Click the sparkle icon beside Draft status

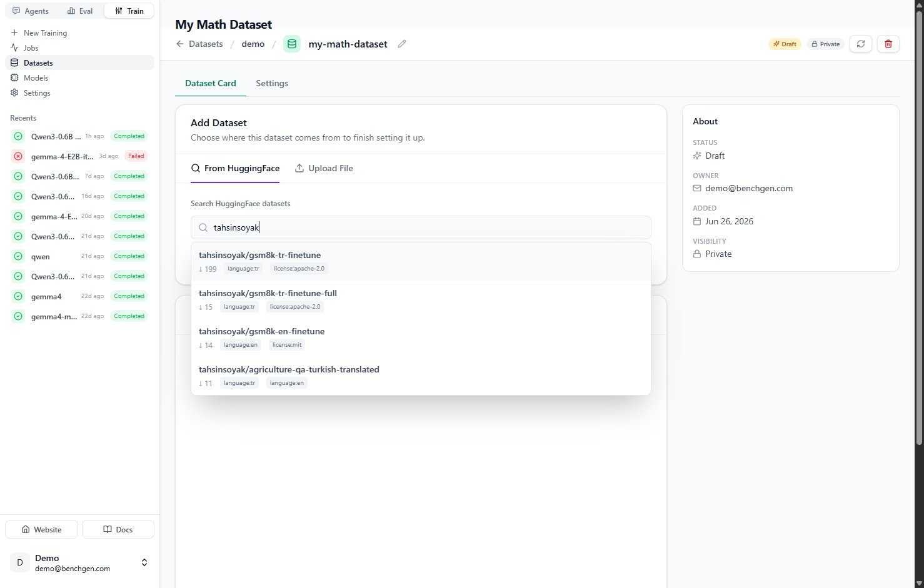point(697,156)
